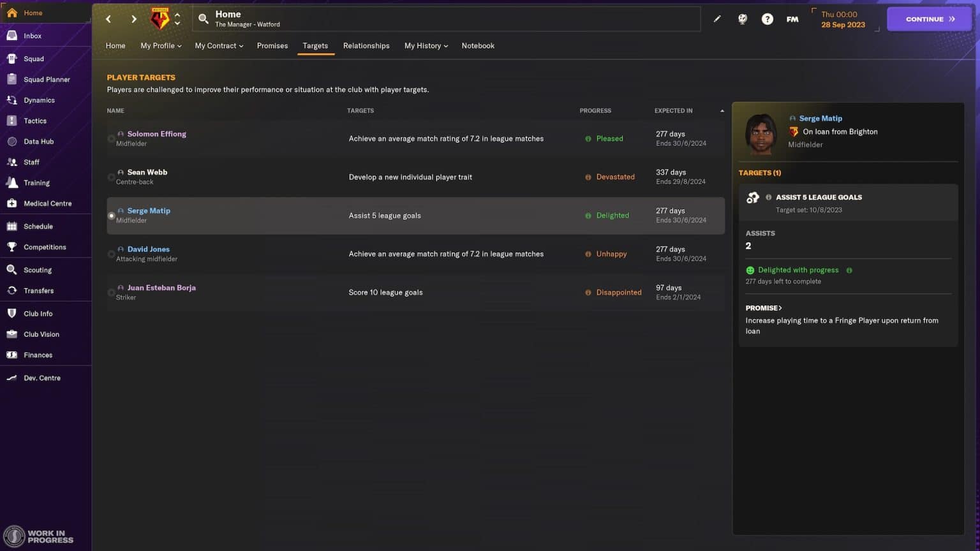This screenshot has height=551, width=980.
Task: Switch to the Relationships tab
Action: [x=366, y=45]
